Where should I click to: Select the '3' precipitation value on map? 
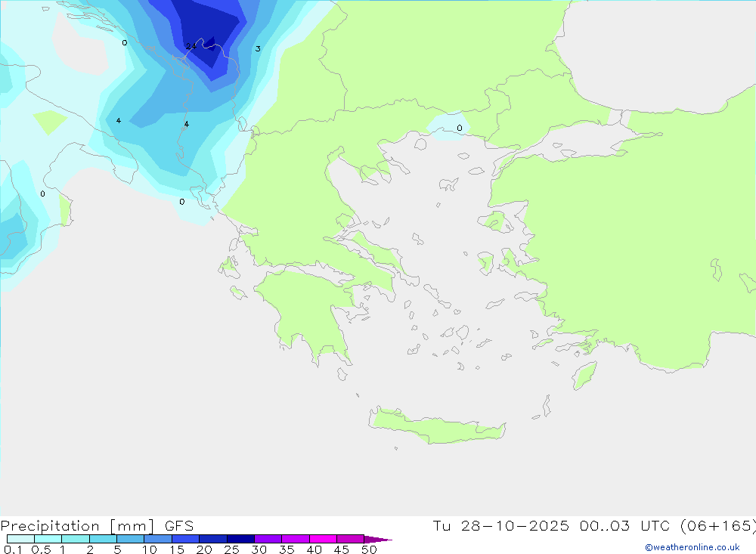coord(258,48)
